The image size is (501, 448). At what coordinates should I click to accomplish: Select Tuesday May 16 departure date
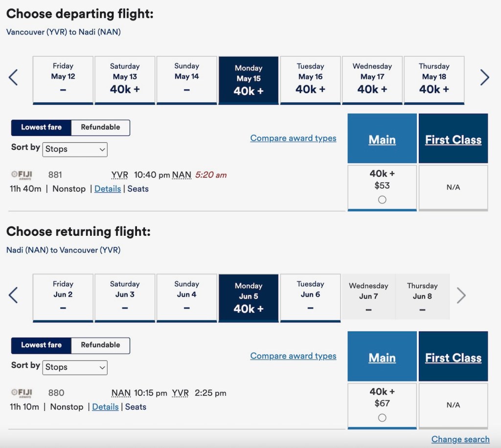[310, 80]
